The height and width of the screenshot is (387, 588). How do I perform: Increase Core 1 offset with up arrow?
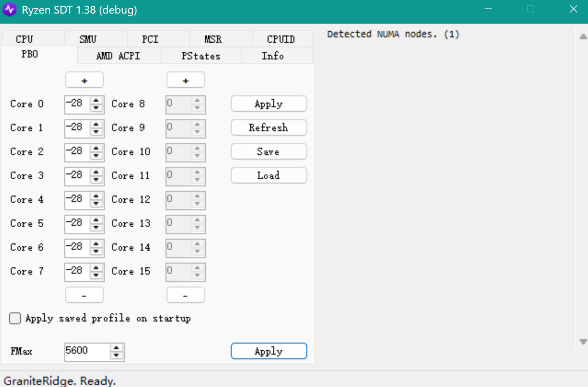(x=96, y=124)
